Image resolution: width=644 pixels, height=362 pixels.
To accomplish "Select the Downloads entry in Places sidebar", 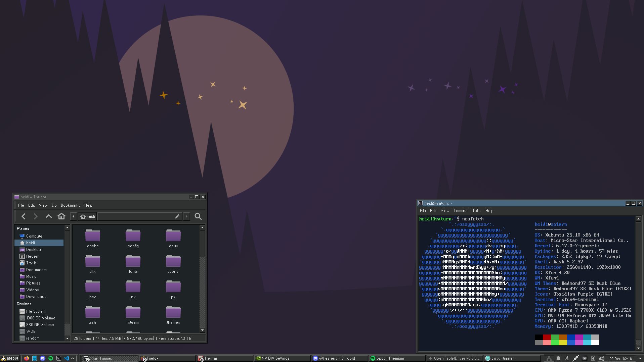I will 36,297.
